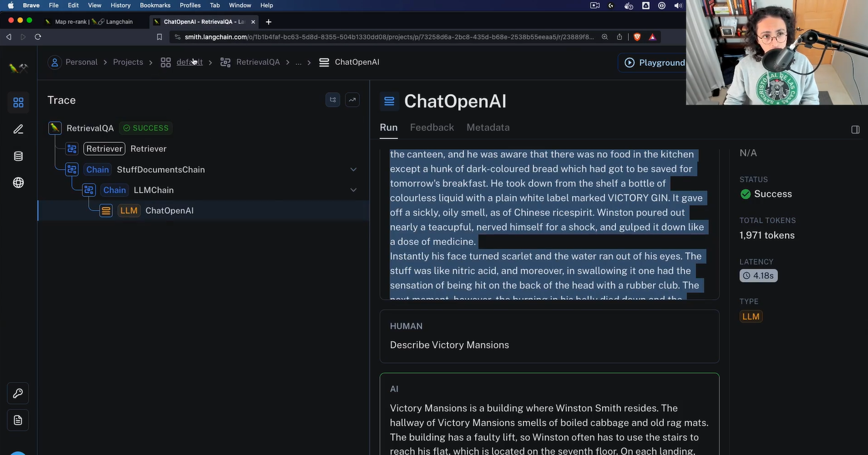Select the Retriever trace row
The image size is (868, 455).
click(x=204, y=149)
